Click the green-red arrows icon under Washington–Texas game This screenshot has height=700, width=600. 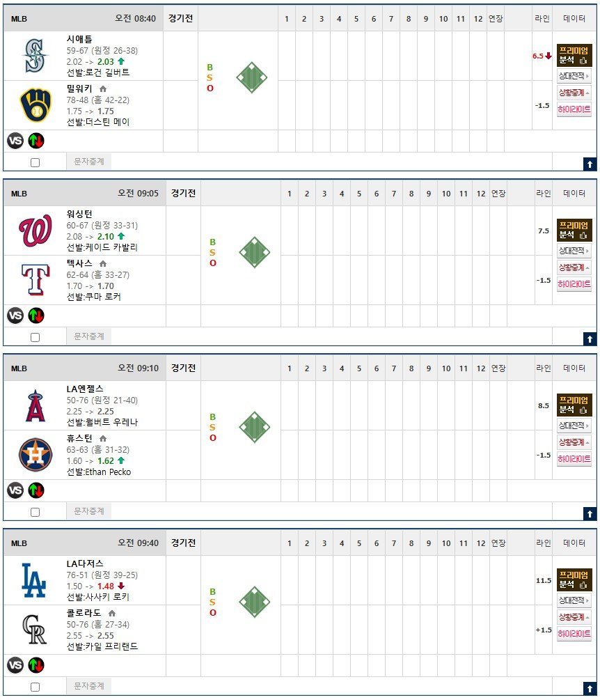tap(36, 316)
